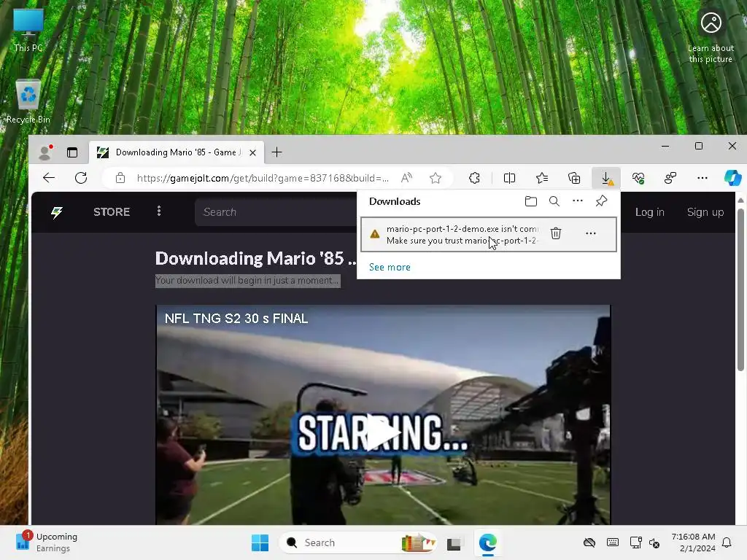Add page to favorites with star icon
747x560 pixels.
[436, 178]
